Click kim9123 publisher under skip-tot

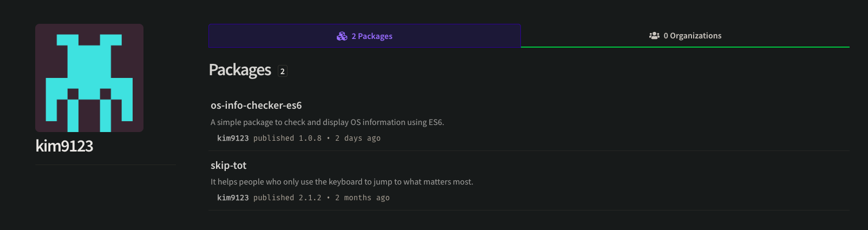coord(233,198)
